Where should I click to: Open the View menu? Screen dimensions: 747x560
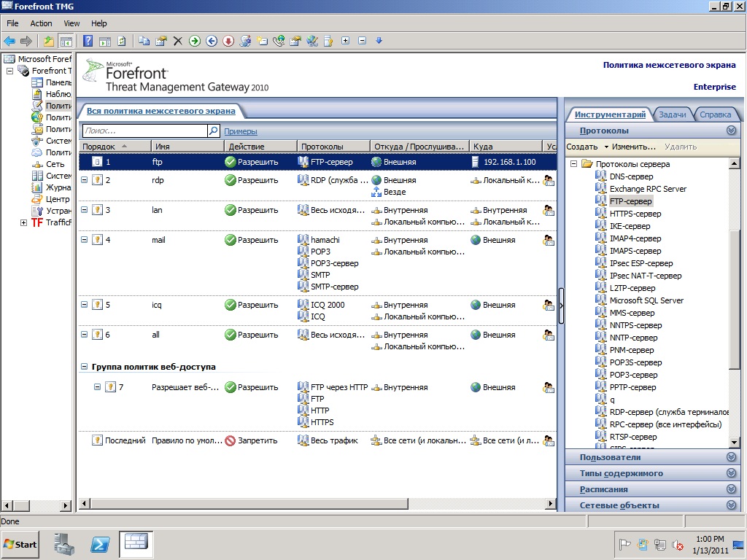click(x=71, y=23)
